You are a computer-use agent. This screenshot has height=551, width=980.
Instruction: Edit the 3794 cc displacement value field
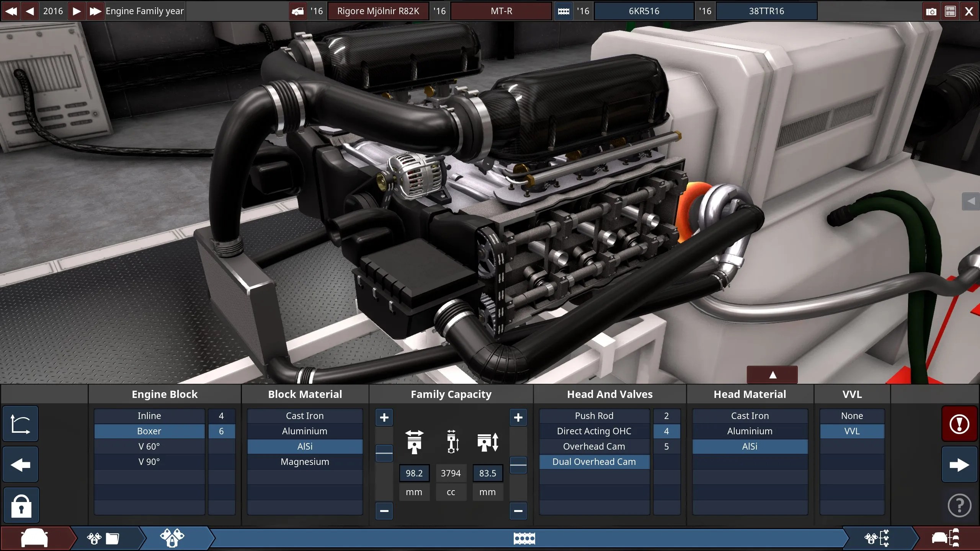(x=451, y=473)
